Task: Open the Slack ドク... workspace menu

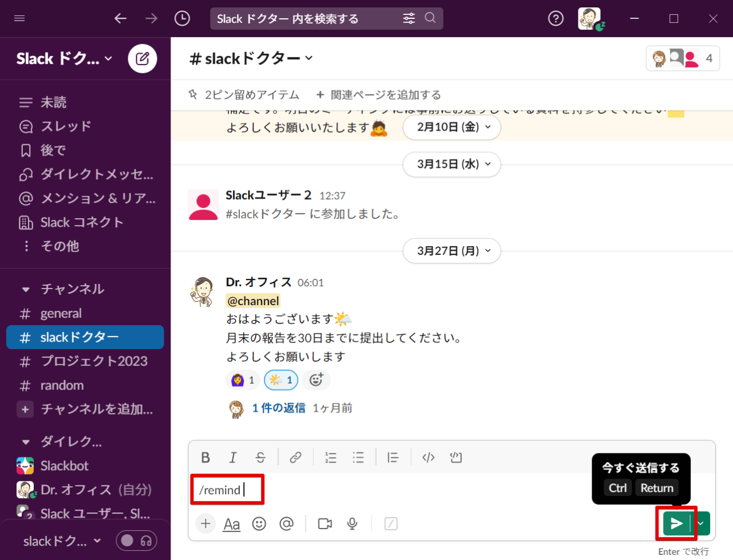Action: (x=64, y=58)
